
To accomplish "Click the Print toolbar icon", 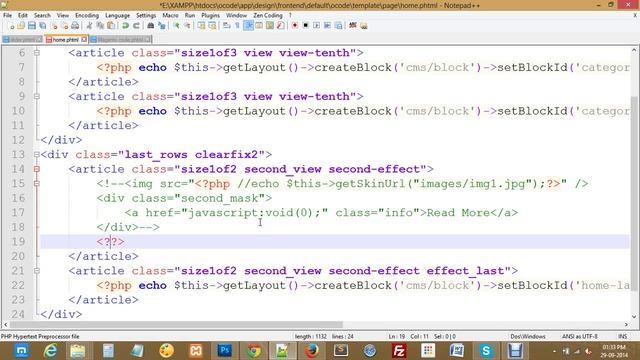I will point(75,26).
